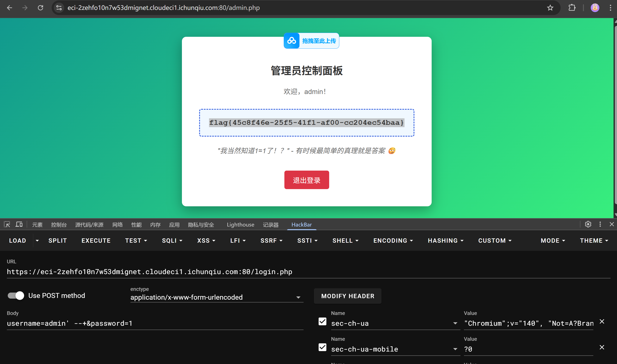Click the Baidu cloud upload icon
This screenshot has width=617, height=364.
291,41
